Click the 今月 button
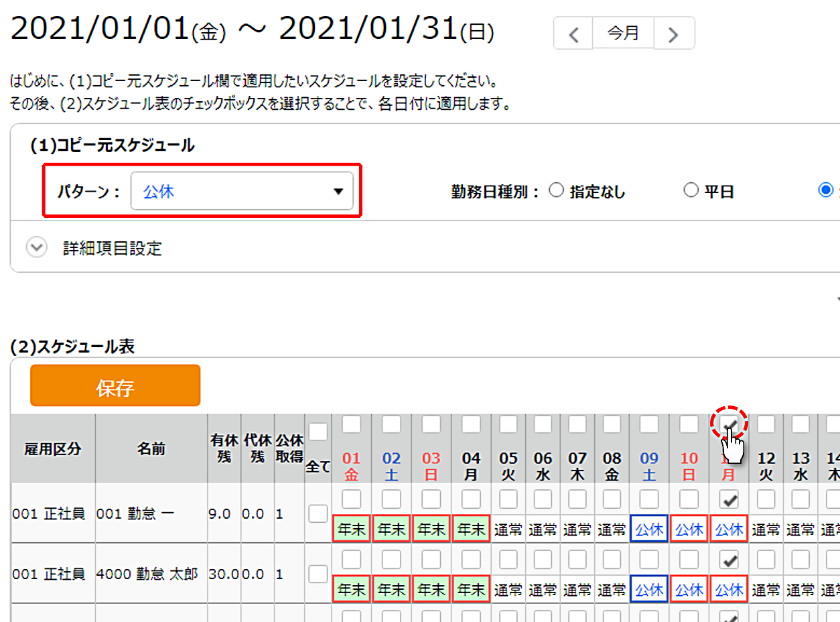 click(623, 34)
